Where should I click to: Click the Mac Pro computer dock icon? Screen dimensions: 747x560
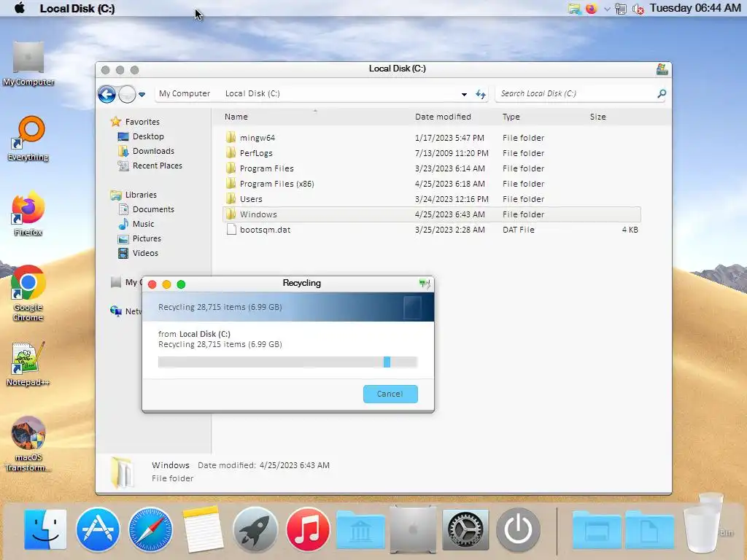pos(413,529)
